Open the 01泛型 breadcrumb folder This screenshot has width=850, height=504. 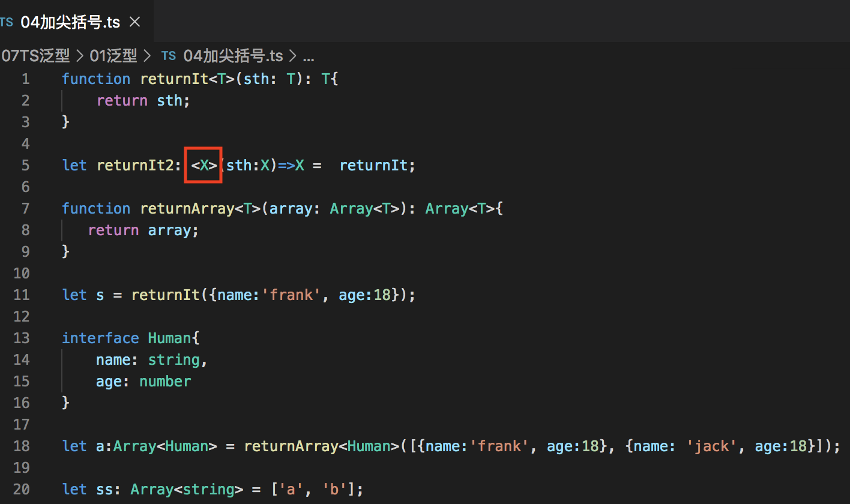[113, 56]
